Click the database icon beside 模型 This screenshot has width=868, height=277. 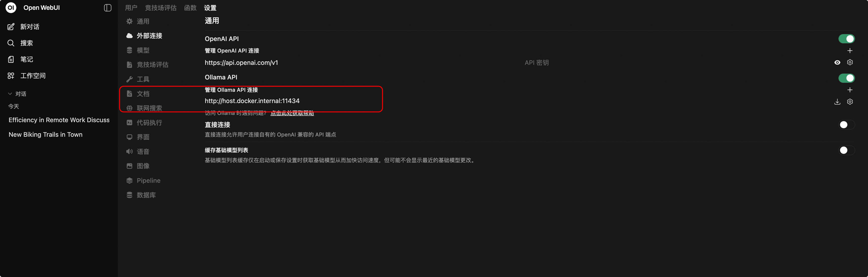point(129,50)
